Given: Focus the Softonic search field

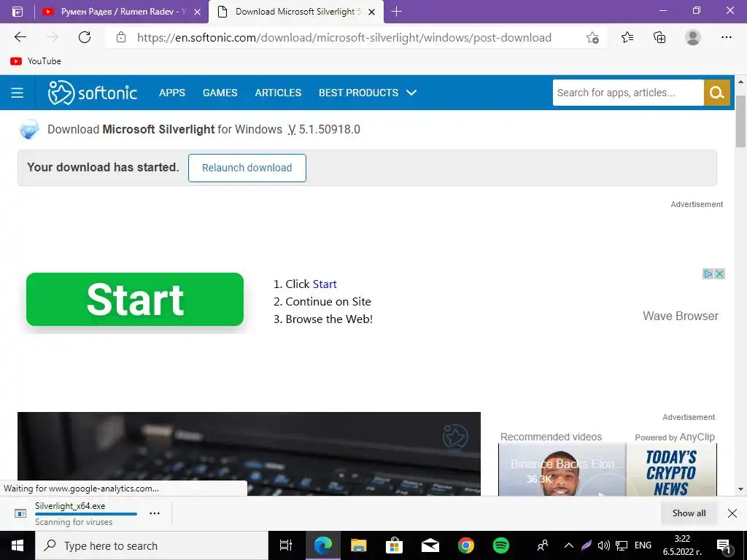Looking at the screenshot, I should (628, 93).
